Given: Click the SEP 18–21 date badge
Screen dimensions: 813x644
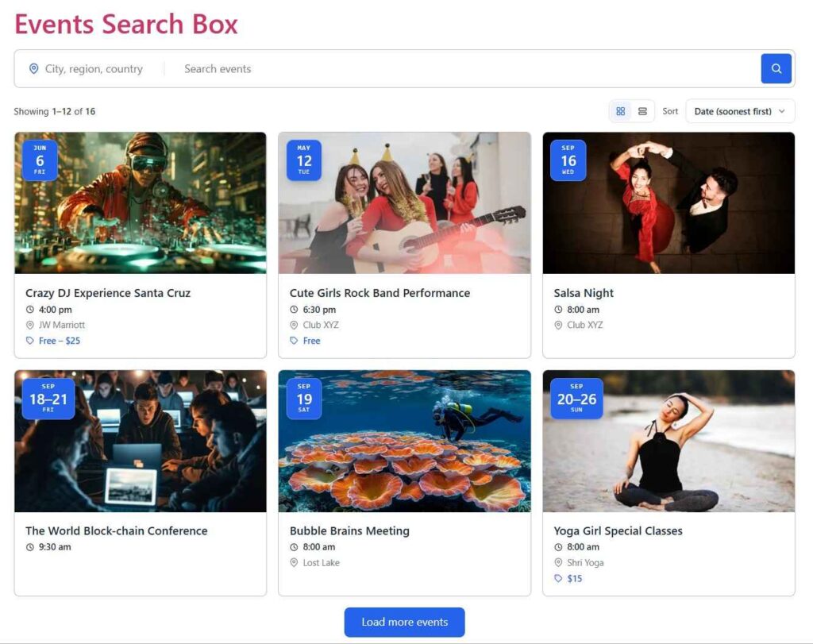Looking at the screenshot, I should click(48, 398).
